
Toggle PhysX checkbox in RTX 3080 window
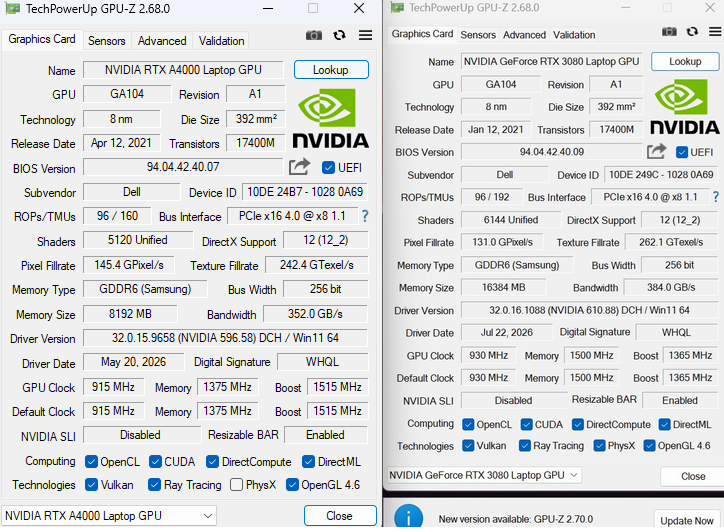pyautogui.click(x=599, y=446)
